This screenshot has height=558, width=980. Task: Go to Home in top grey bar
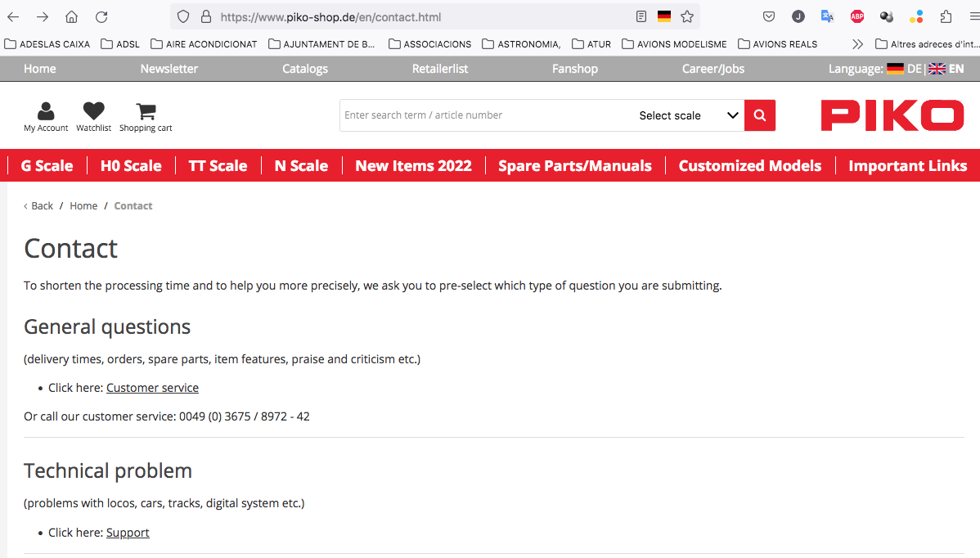pos(40,69)
